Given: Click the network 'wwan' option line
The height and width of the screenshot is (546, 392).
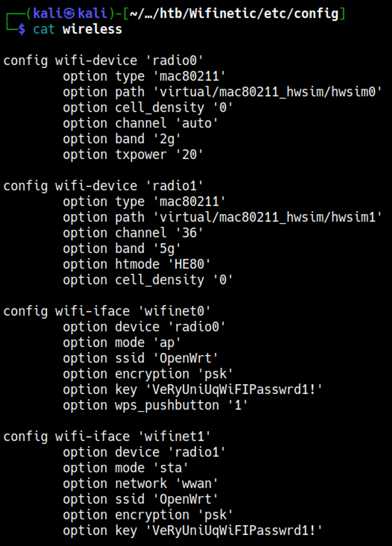Looking at the screenshot, I should coord(140,483).
